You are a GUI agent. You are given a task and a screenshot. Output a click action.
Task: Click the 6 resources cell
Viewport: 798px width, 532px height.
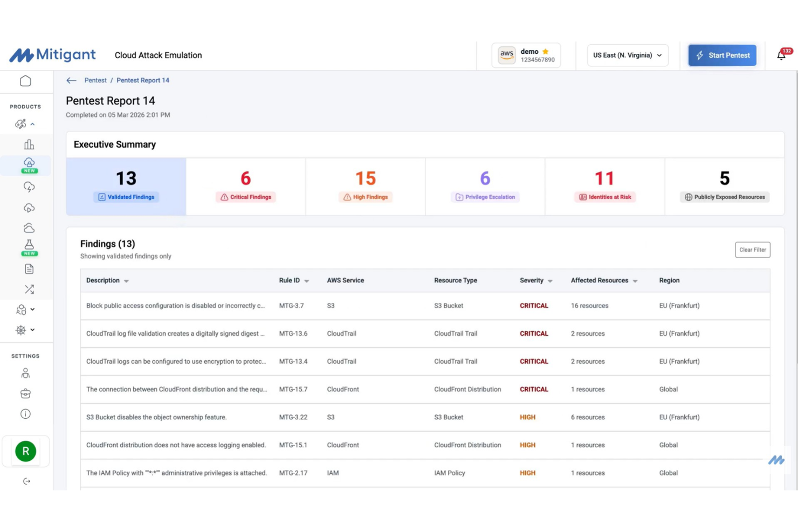(x=588, y=417)
